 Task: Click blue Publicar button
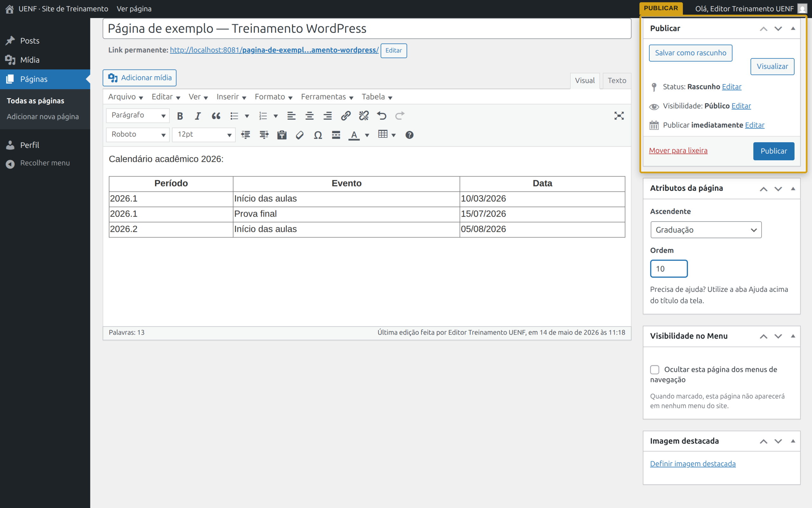(x=773, y=151)
